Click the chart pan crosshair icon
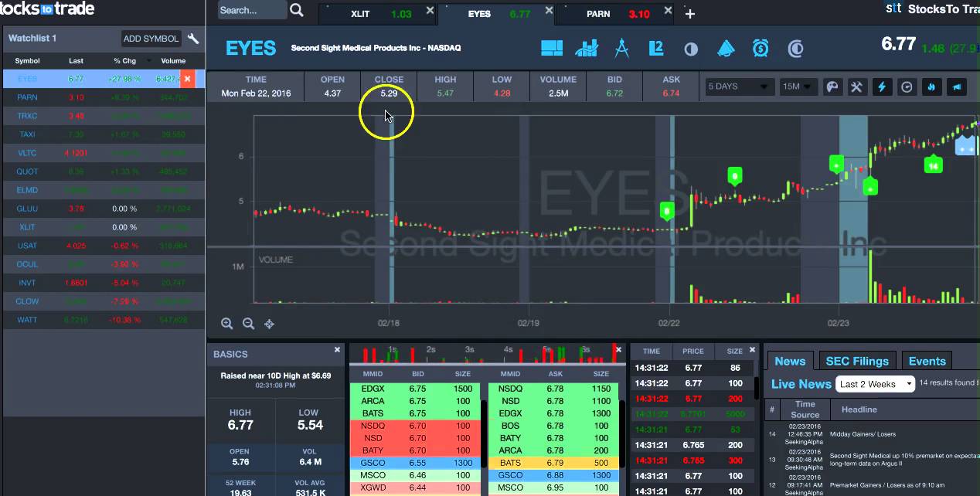 (270, 324)
